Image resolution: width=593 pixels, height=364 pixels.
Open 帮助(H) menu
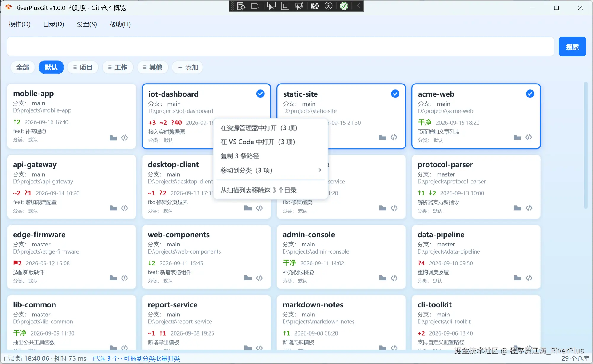pos(120,24)
